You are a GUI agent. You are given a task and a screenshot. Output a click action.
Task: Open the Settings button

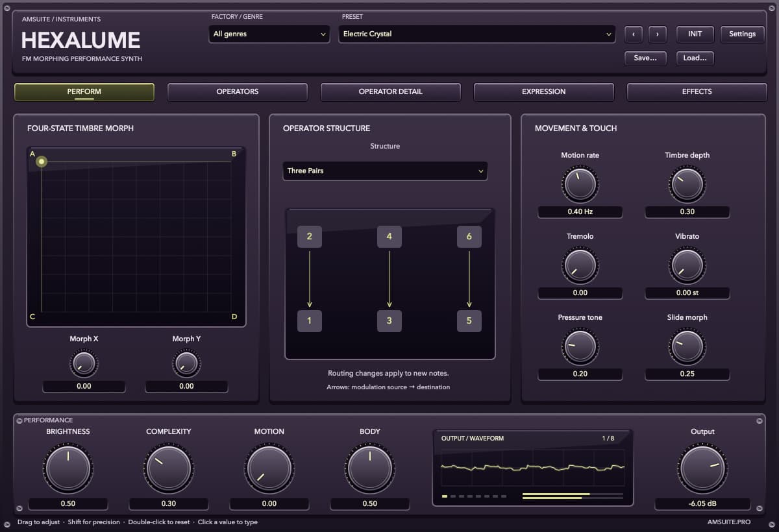[x=743, y=34]
